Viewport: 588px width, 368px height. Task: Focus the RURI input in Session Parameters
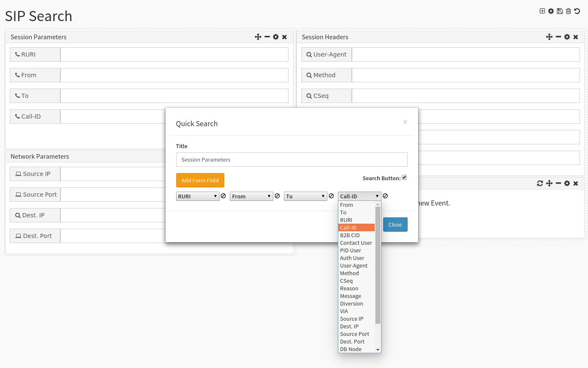[x=174, y=54]
